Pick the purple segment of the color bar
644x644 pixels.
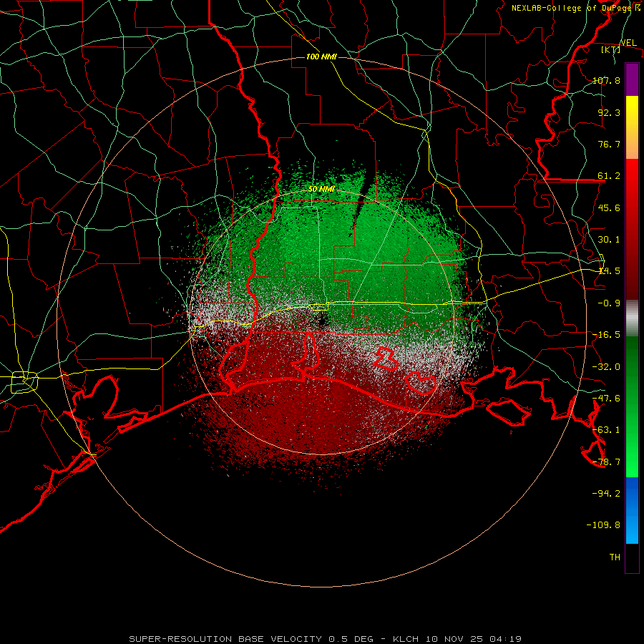pyautogui.click(x=632, y=80)
